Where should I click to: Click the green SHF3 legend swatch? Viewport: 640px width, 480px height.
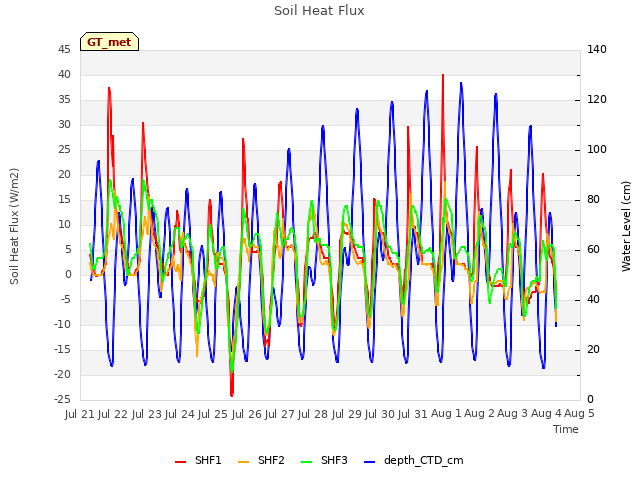[x=306, y=462]
